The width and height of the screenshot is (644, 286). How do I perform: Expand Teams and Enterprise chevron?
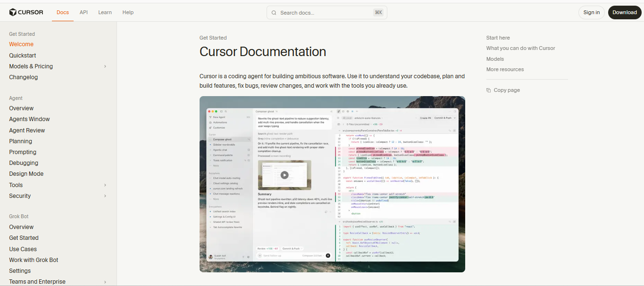pyautogui.click(x=105, y=282)
